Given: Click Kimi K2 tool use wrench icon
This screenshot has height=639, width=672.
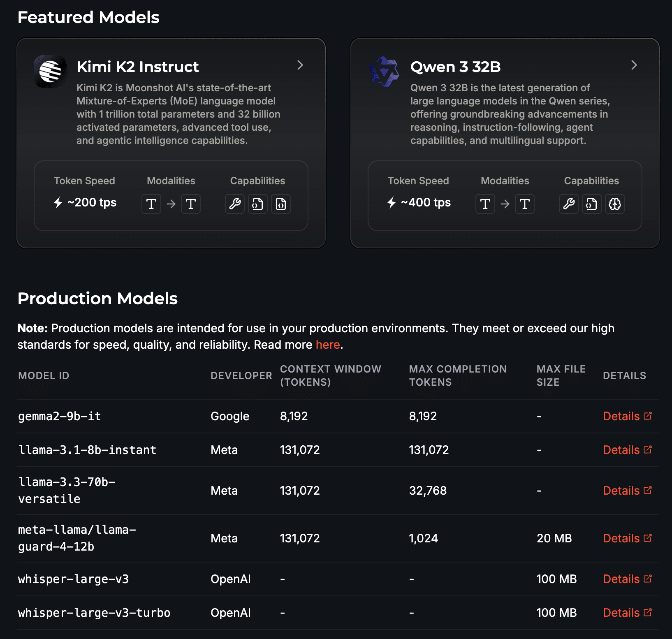Looking at the screenshot, I should pos(235,204).
